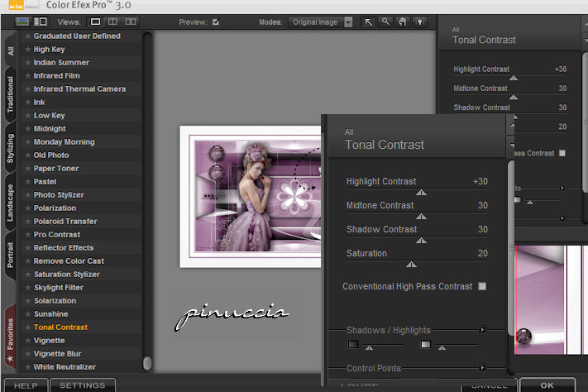Click the star next to Polaroid Transfer
Image resolution: width=588 pixels, height=392 pixels.
click(28, 222)
